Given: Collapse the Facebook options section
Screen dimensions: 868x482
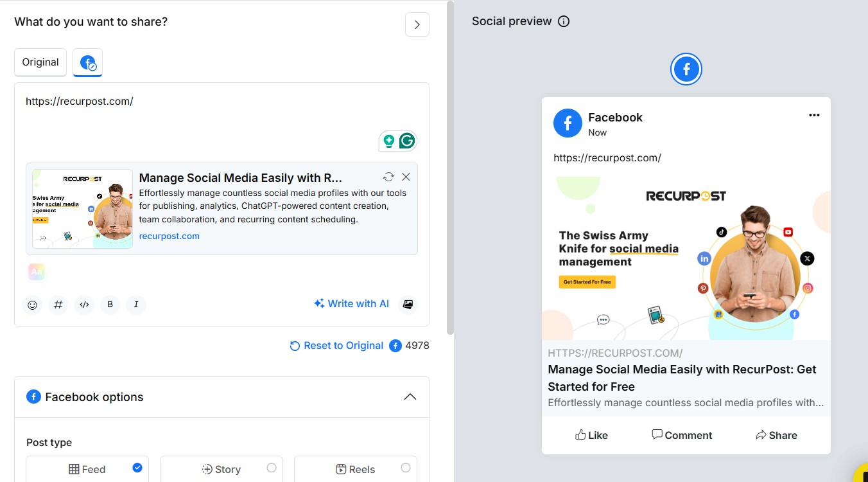Looking at the screenshot, I should [410, 397].
